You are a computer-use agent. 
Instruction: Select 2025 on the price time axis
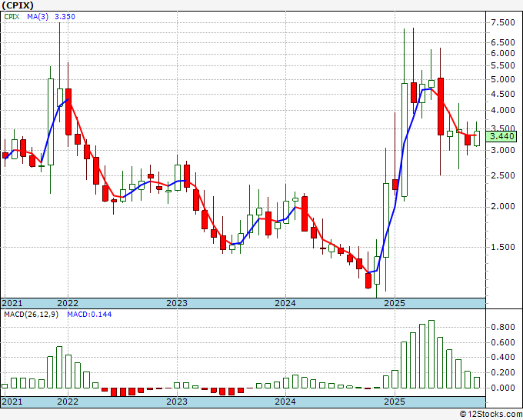(x=394, y=303)
